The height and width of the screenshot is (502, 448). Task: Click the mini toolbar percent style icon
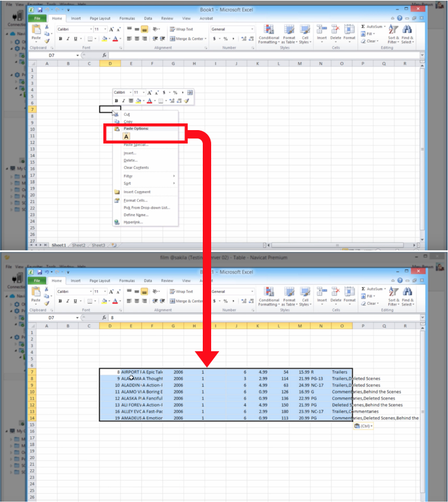(175, 93)
